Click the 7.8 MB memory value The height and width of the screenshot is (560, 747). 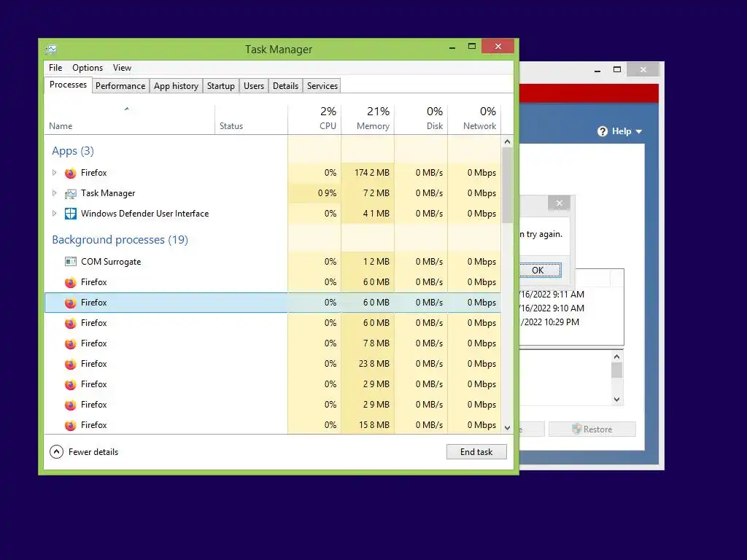coord(376,343)
